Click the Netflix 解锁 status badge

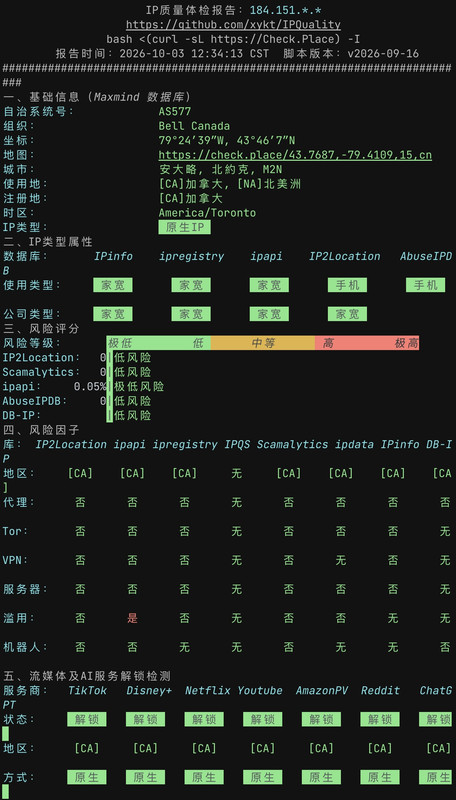pos(204,719)
